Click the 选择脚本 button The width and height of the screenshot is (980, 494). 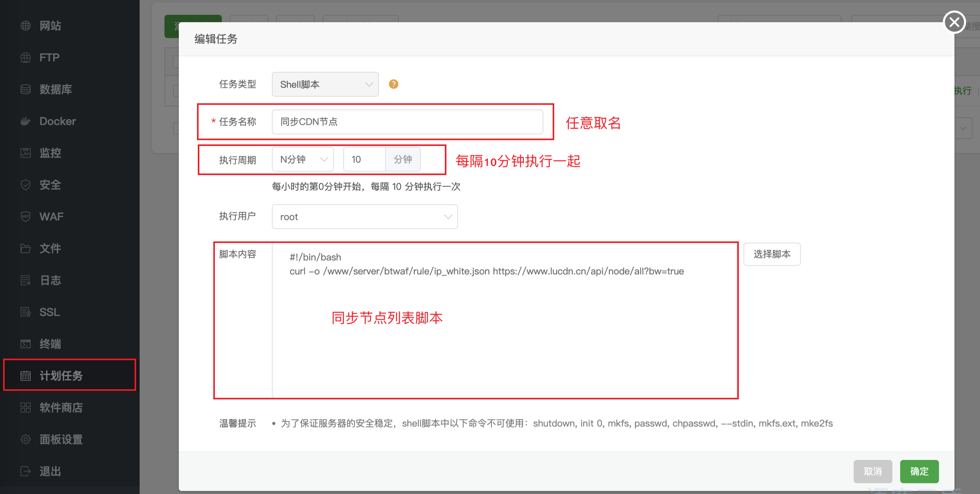point(772,254)
